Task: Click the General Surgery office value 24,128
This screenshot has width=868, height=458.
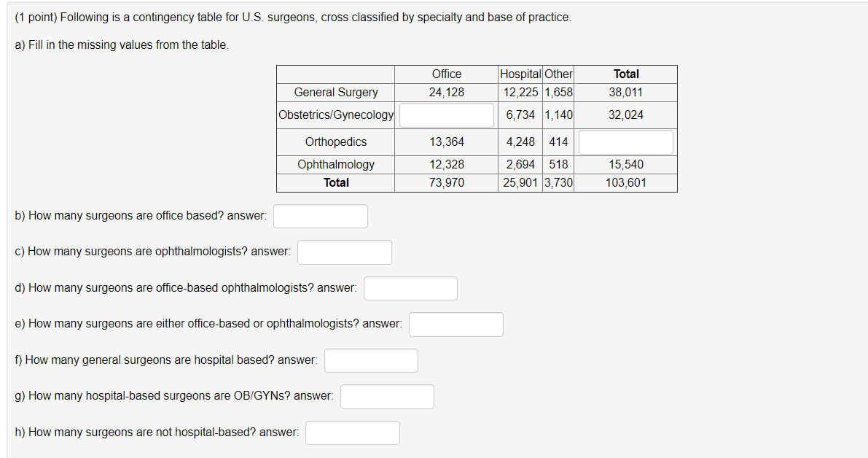Action: (x=447, y=93)
